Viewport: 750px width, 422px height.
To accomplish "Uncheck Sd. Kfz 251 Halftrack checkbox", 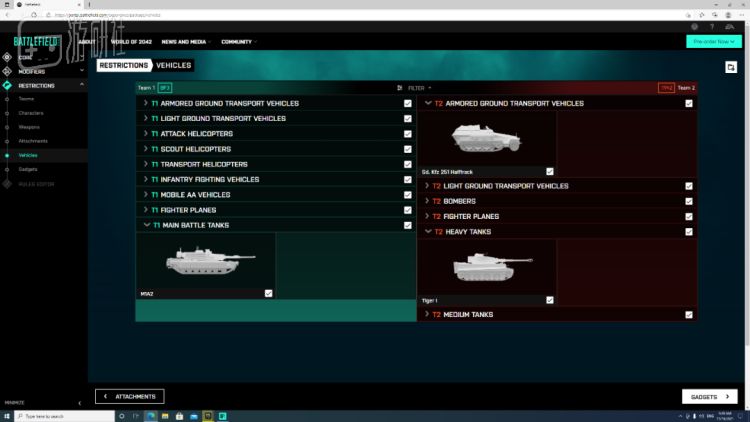I will [550, 171].
